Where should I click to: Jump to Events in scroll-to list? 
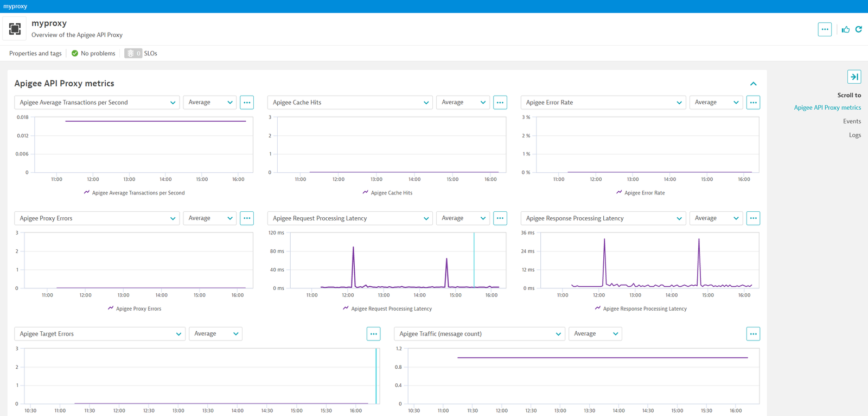[x=852, y=121]
